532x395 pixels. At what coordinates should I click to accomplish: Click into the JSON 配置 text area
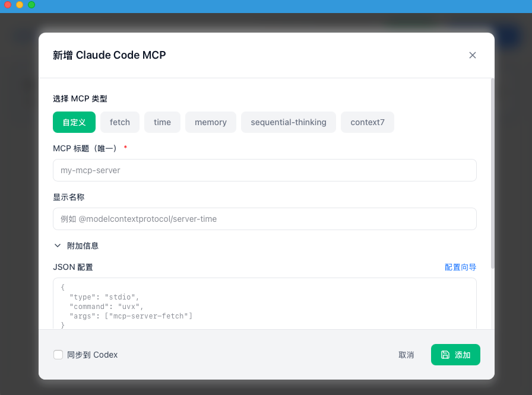pyautogui.click(x=265, y=304)
